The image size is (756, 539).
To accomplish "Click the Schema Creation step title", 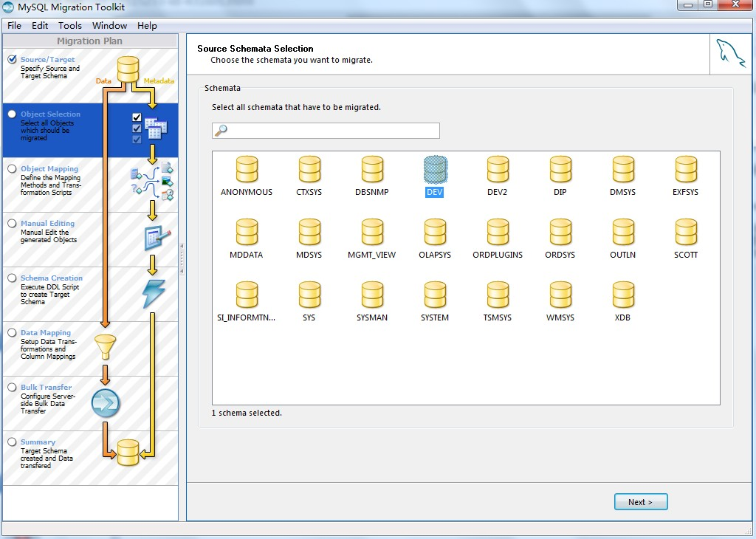I will coord(52,278).
